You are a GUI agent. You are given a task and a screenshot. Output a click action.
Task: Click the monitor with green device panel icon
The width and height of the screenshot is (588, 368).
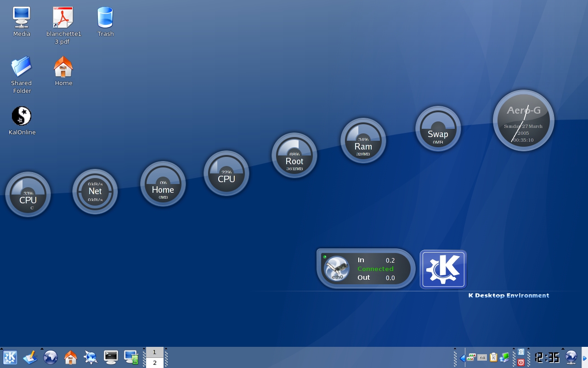pyautogui.click(x=131, y=357)
